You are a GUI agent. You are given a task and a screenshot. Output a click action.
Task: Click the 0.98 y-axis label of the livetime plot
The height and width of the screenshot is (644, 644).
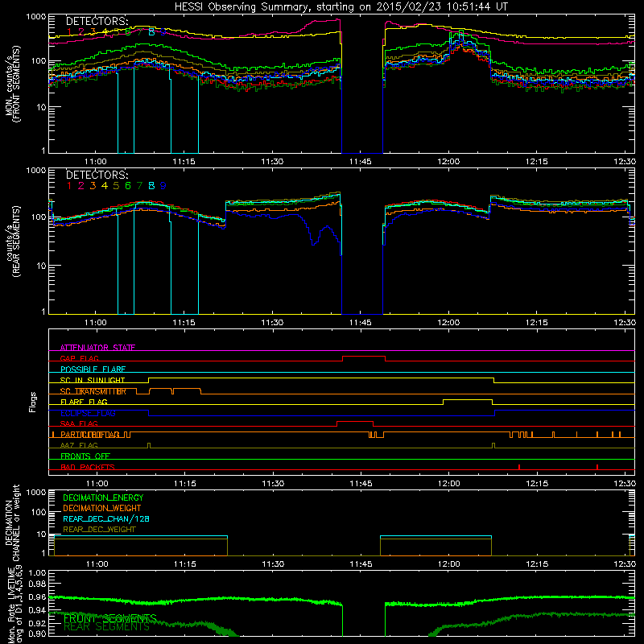38,584
